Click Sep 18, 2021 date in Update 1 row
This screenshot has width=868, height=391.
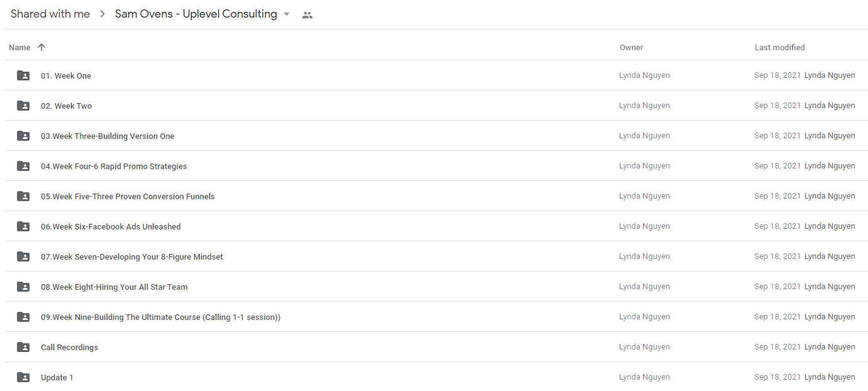tap(777, 377)
